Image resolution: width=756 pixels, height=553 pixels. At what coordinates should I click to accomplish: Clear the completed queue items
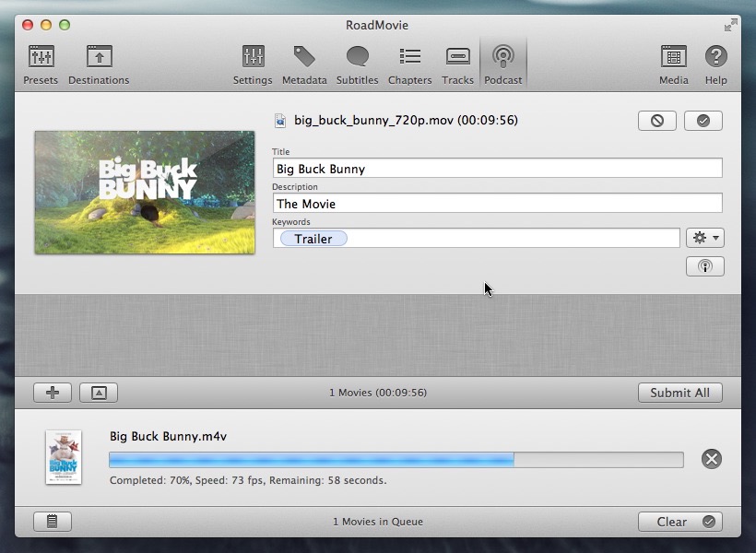click(679, 522)
